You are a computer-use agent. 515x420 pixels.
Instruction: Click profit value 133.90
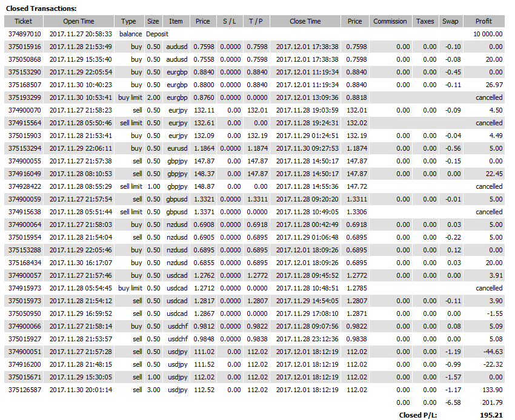pos(493,390)
